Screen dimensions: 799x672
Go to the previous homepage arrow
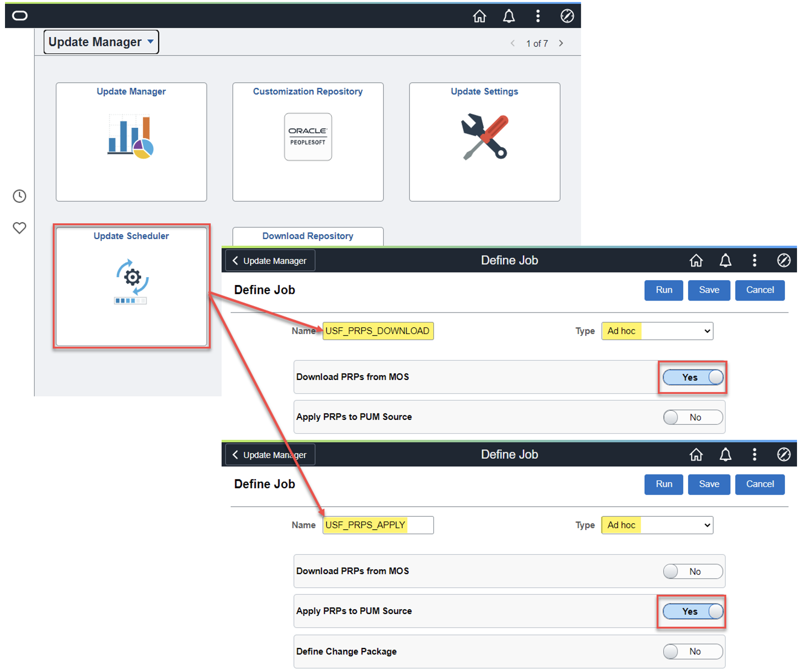click(512, 43)
